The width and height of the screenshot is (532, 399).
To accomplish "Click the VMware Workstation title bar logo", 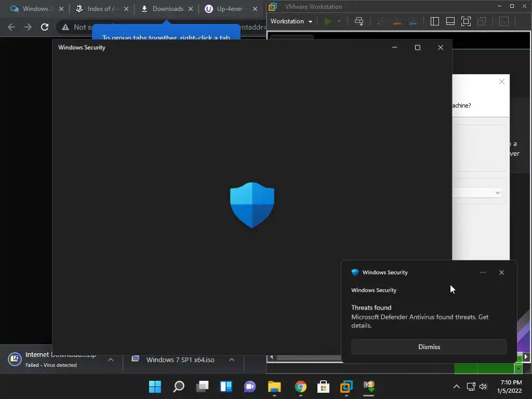I will coord(273,6).
